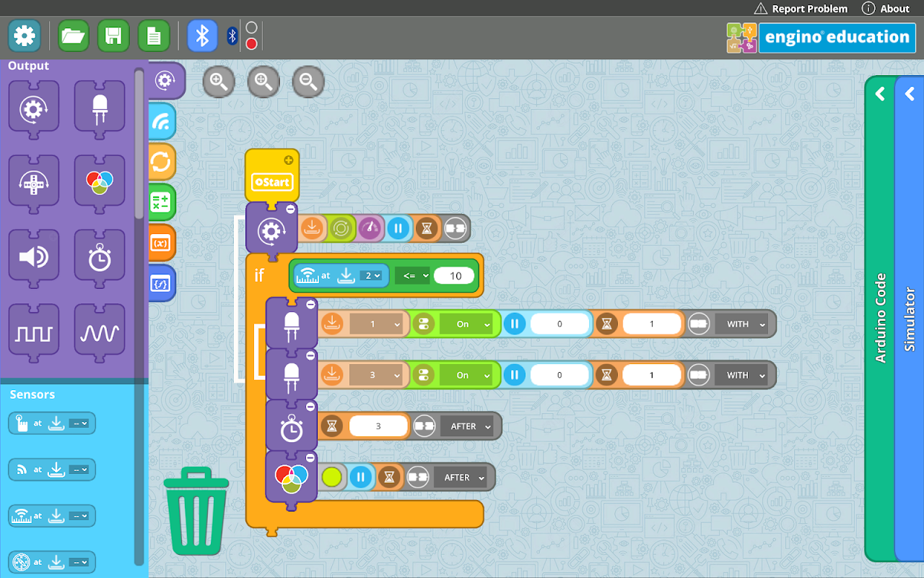Select the RGB color block in Output palette
The image size is (924, 578).
click(100, 184)
